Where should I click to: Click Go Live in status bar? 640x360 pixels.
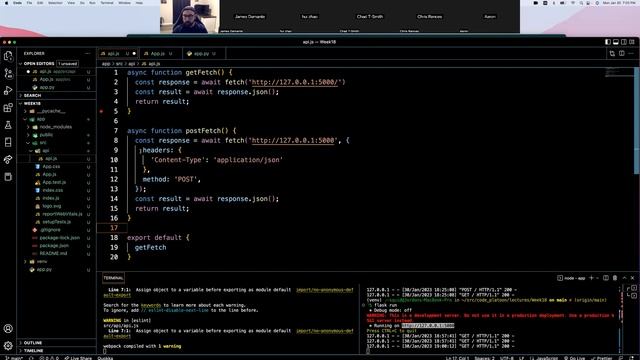pyautogui.click(x=574, y=358)
